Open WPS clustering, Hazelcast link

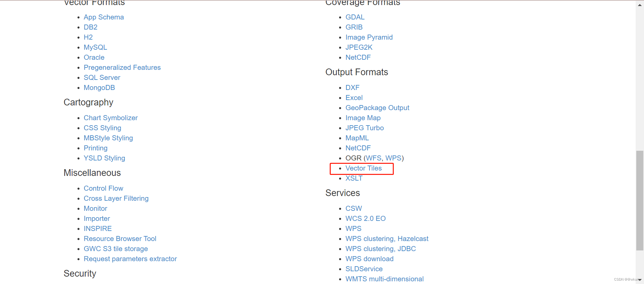(387, 239)
